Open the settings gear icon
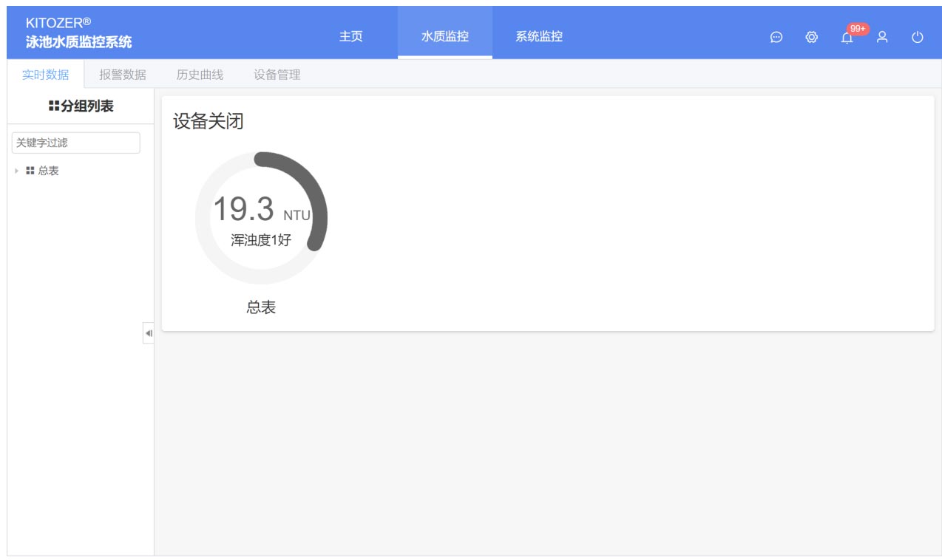The height and width of the screenshot is (560, 942). coord(812,37)
